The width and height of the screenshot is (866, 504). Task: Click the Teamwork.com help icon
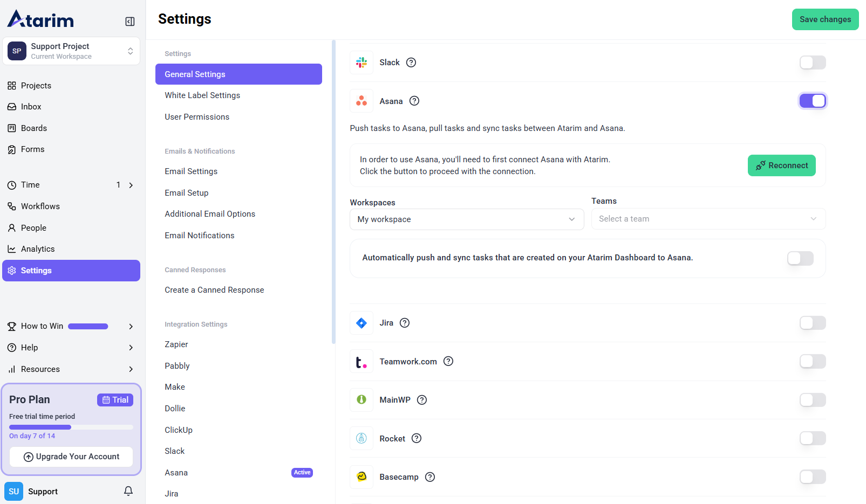[x=448, y=361]
